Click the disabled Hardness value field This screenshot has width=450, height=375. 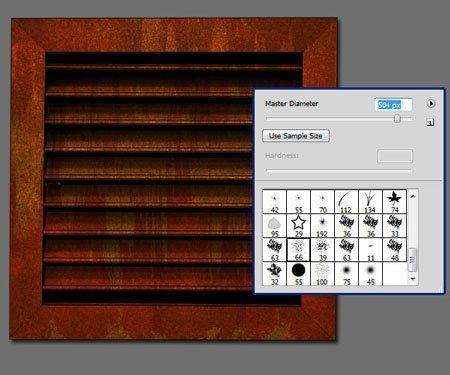pos(395,156)
